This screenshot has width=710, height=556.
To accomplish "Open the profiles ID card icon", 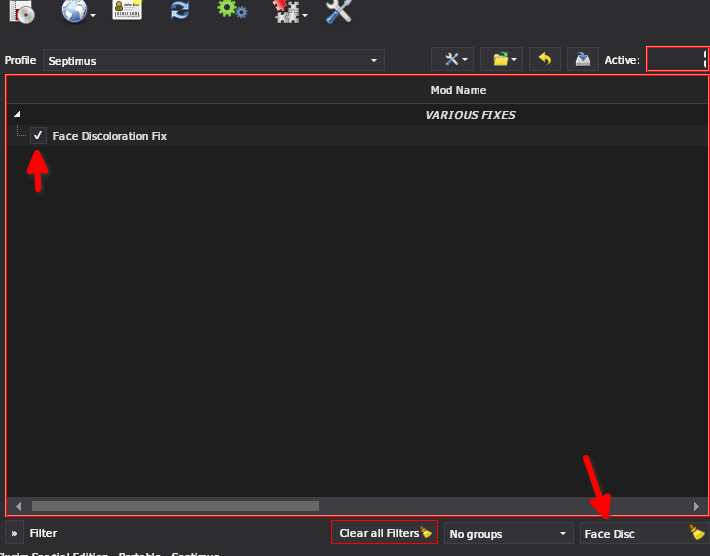I will (x=127, y=10).
